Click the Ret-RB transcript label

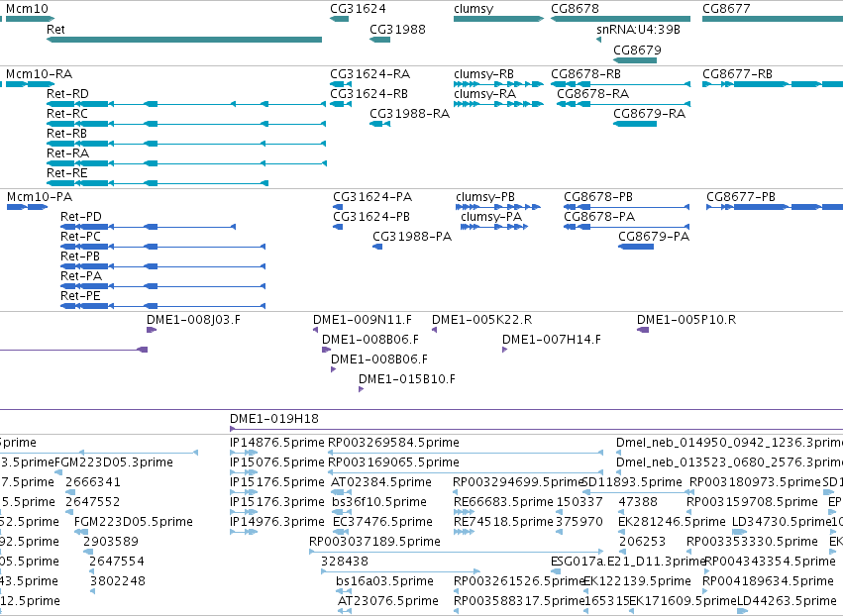click(x=66, y=134)
